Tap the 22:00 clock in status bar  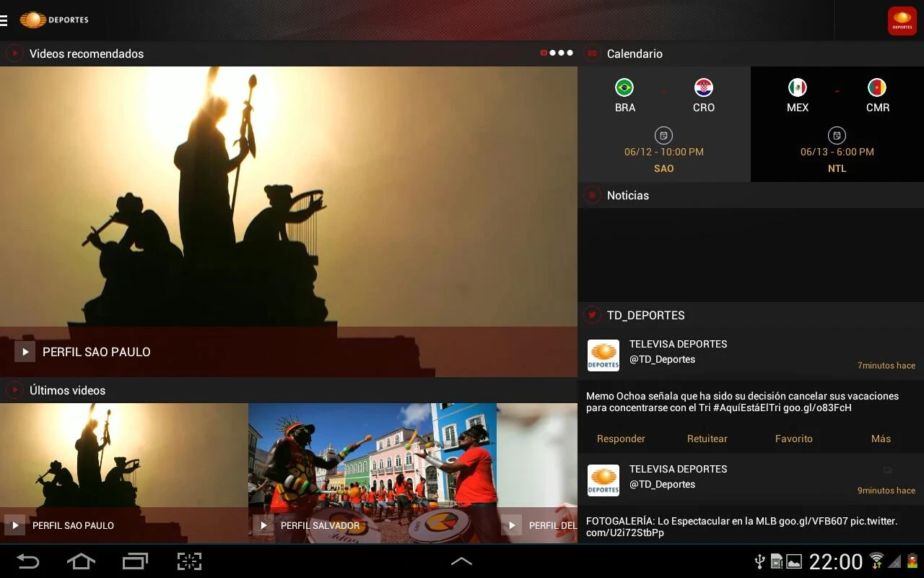836,561
